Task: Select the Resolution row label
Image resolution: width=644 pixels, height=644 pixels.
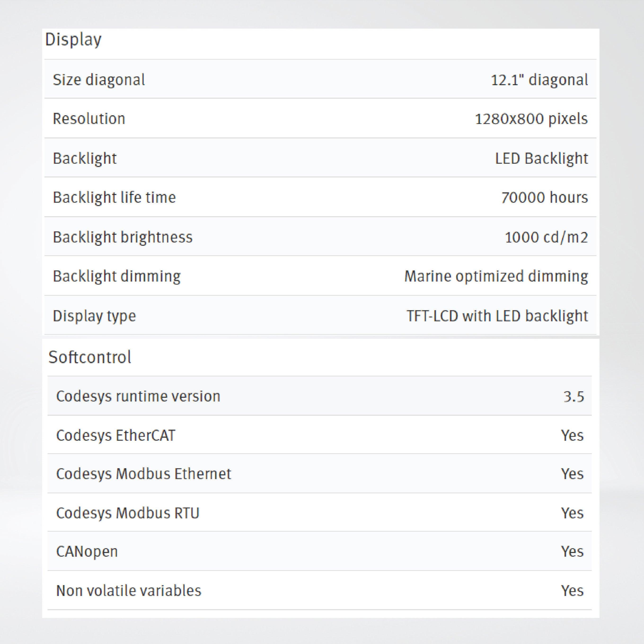Action: click(x=89, y=119)
